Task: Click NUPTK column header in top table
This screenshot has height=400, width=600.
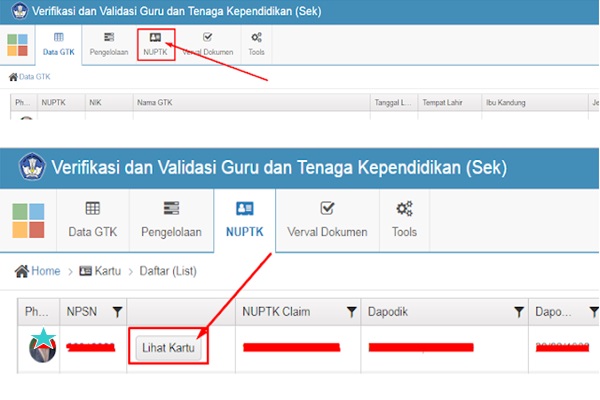Action: tap(61, 103)
